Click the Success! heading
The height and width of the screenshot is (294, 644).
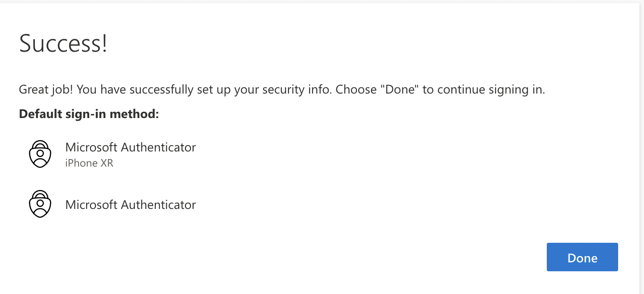[63, 44]
